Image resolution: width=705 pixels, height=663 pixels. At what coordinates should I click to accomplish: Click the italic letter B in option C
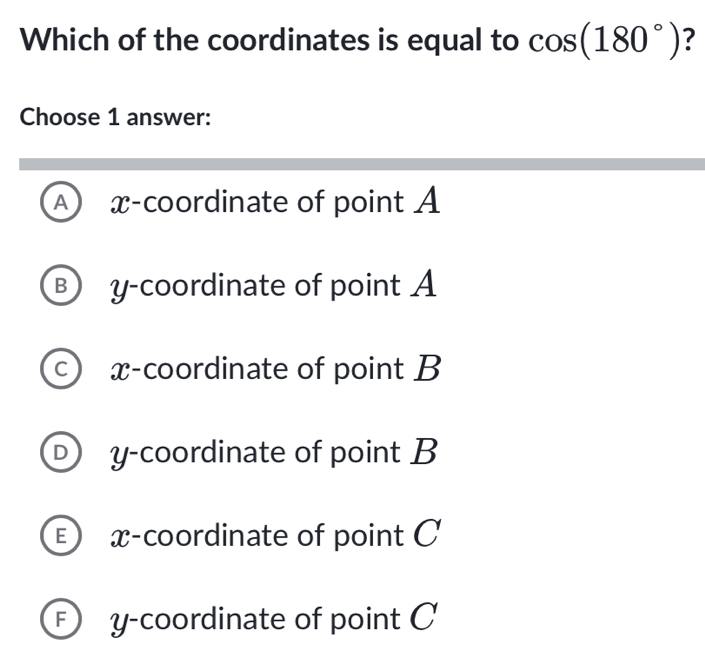tap(427, 368)
